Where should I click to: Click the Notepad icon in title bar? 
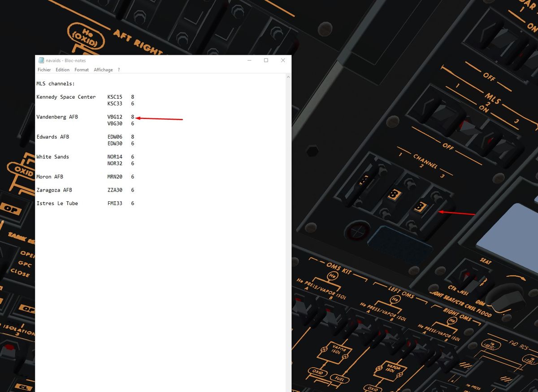click(41, 61)
